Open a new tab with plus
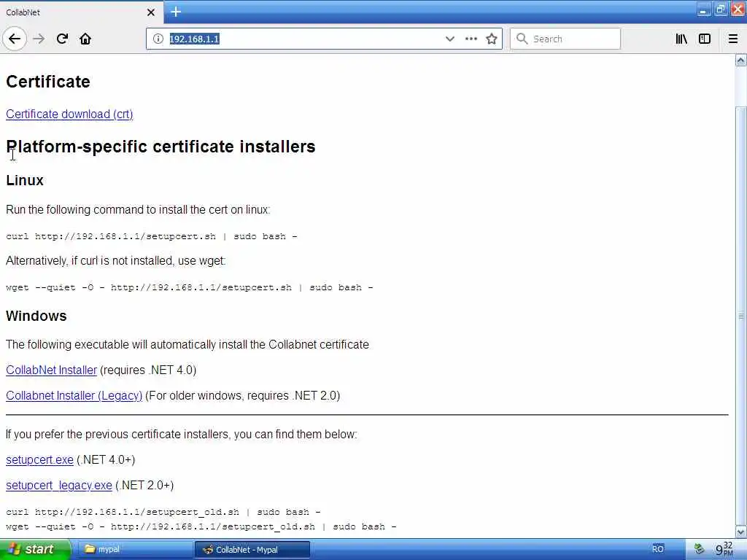This screenshot has height=560, width=747. coord(176,12)
